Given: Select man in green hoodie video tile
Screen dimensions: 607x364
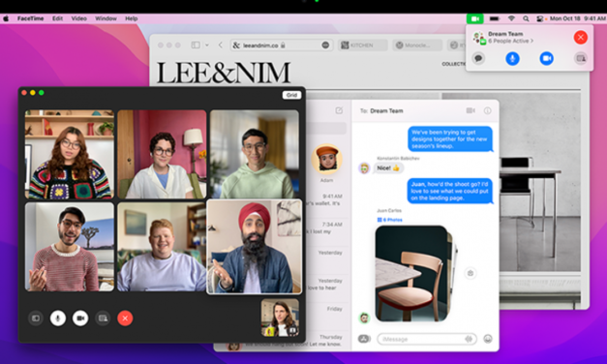Looking at the screenshot, I should point(255,154).
